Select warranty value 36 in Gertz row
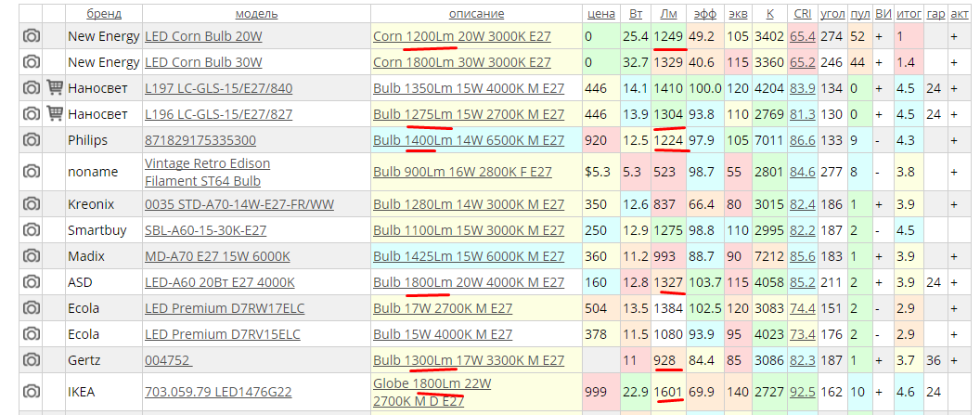 [935, 360]
